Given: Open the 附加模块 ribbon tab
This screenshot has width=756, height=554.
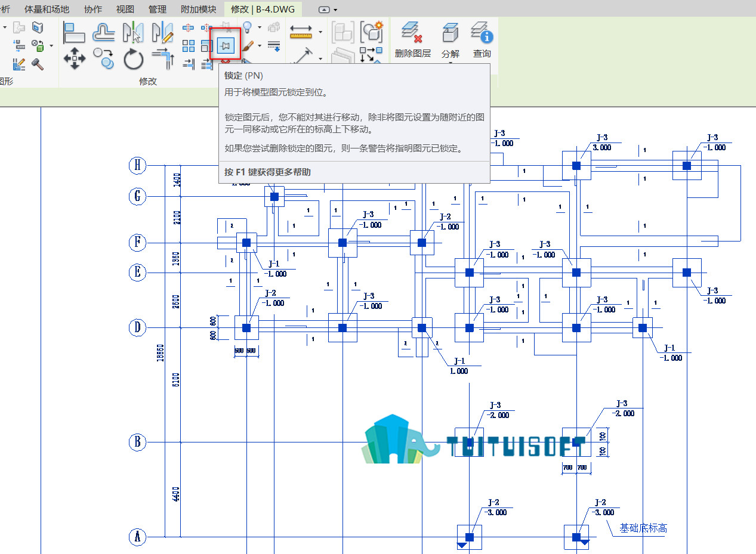Looking at the screenshot, I should [x=199, y=10].
